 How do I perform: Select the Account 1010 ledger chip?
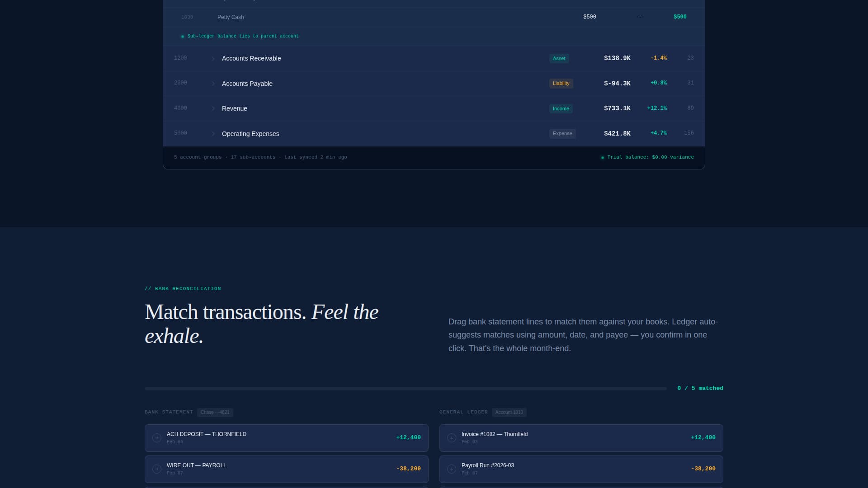[x=509, y=412]
